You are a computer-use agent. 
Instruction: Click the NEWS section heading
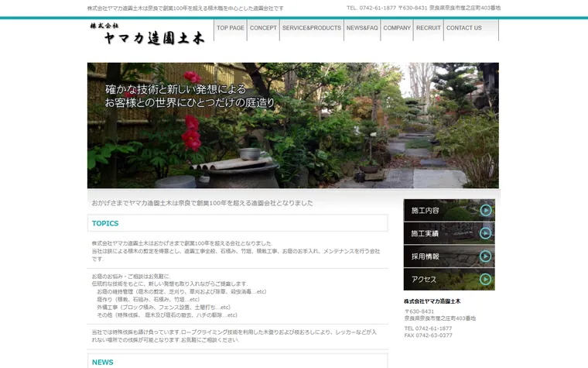click(x=102, y=363)
